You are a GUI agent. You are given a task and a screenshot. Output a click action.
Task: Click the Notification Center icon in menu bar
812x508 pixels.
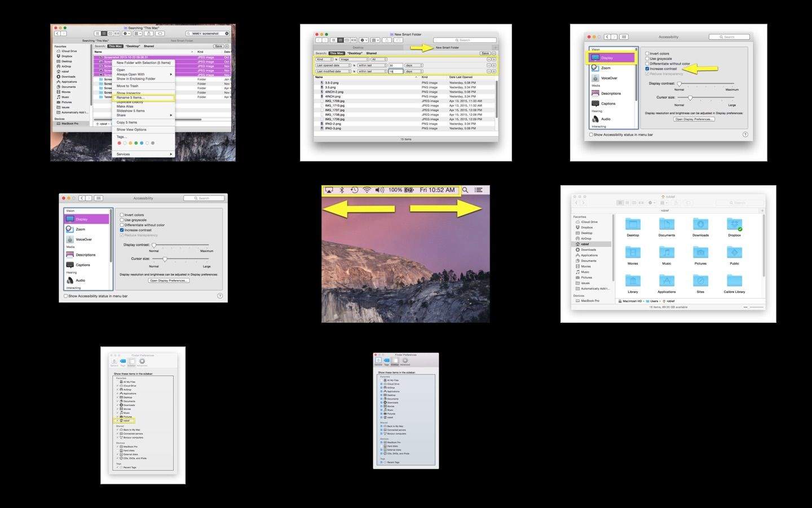[479, 190]
